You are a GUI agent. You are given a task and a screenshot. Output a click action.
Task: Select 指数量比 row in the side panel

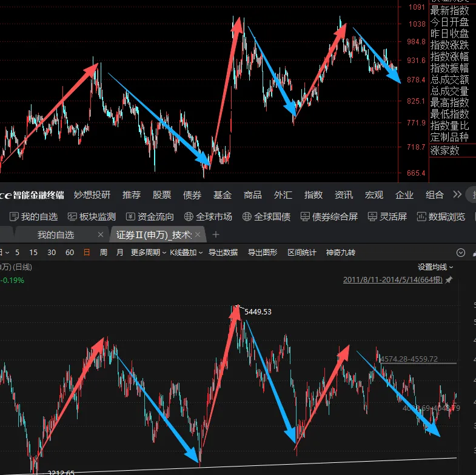coord(449,125)
